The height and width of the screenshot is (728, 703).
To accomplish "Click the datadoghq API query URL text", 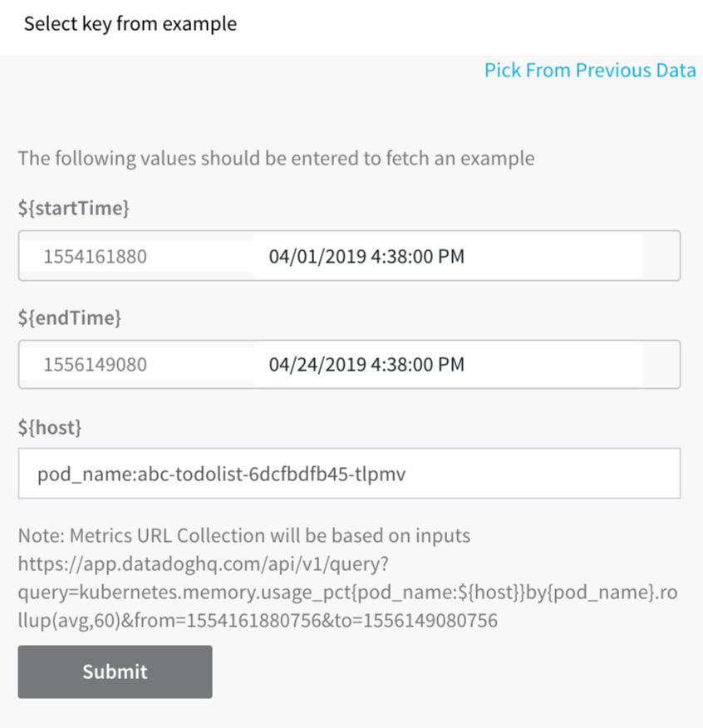I will point(348,592).
